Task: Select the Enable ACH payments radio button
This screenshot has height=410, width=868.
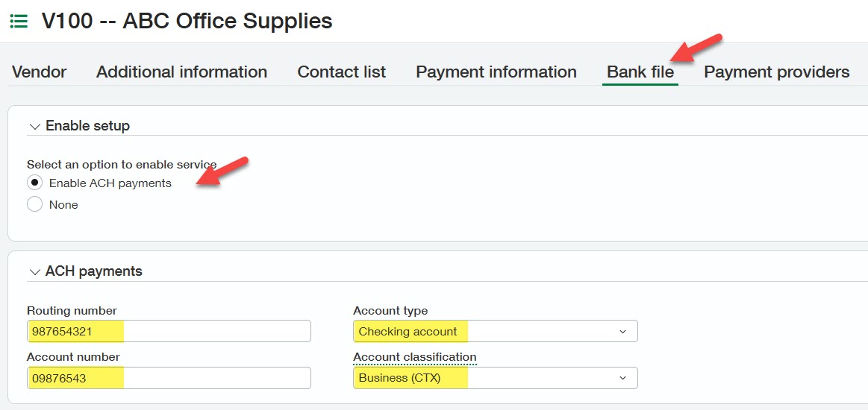Action: [x=34, y=183]
